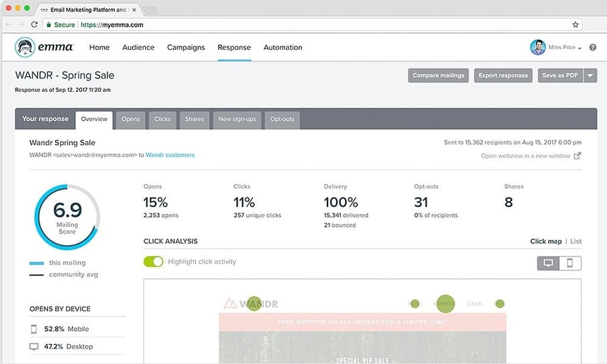The width and height of the screenshot is (607, 364).
Task: Click the Compare mailings button
Action: point(438,76)
